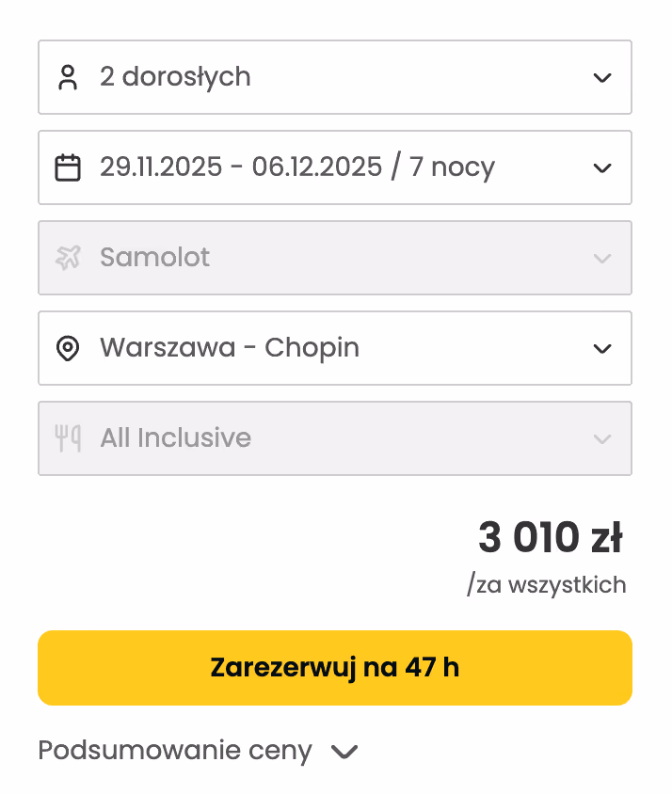Select the calendar icon on the date field
The image size is (672, 794).
pyautogui.click(x=69, y=167)
